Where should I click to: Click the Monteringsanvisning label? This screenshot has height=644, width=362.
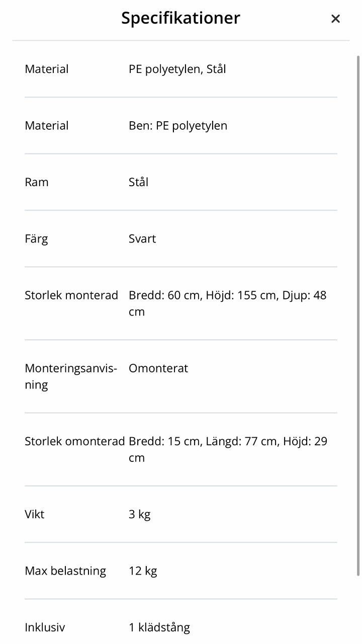coord(70,376)
